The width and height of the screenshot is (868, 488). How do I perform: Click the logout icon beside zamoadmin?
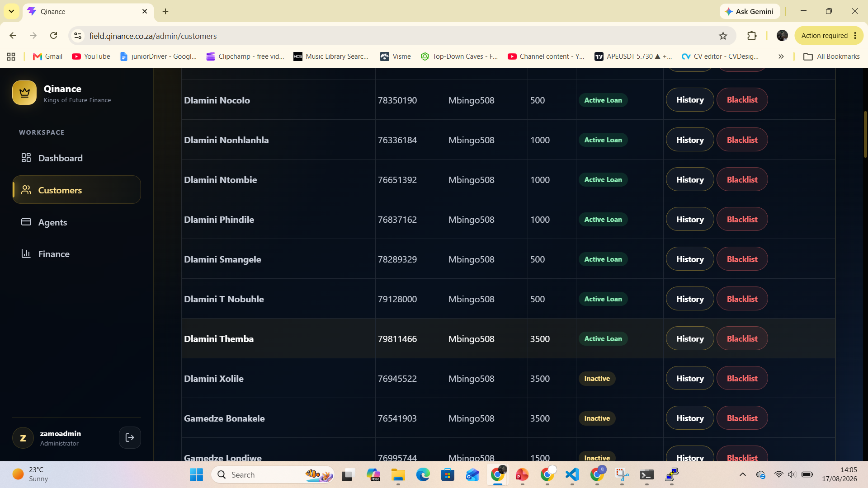(x=130, y=437)
